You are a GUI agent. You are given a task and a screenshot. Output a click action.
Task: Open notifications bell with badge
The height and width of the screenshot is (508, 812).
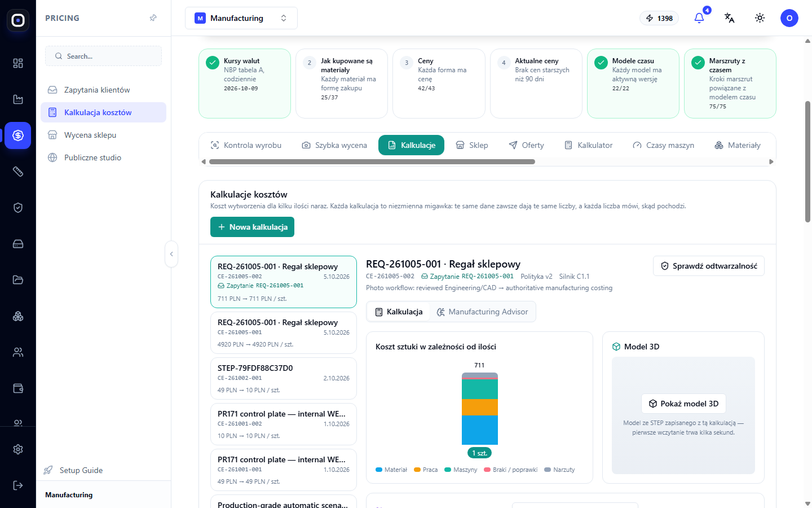699,18
